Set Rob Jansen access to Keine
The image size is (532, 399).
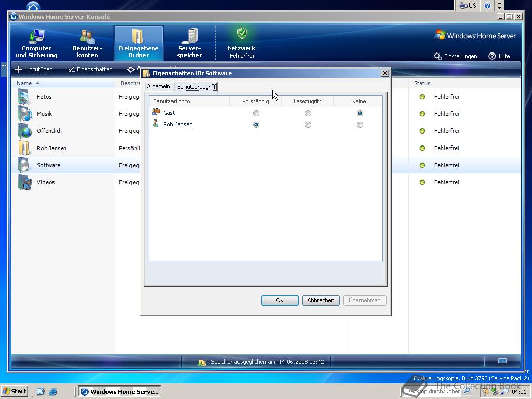click(360, 125)
